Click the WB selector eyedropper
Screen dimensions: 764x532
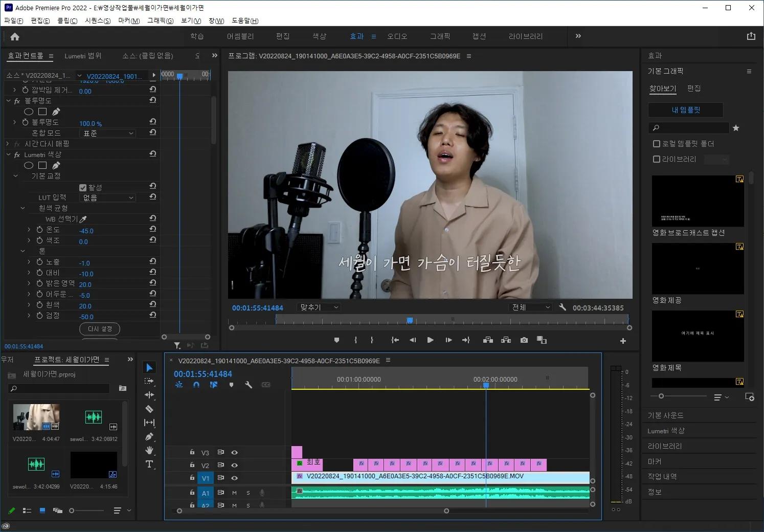pos(83,219)
